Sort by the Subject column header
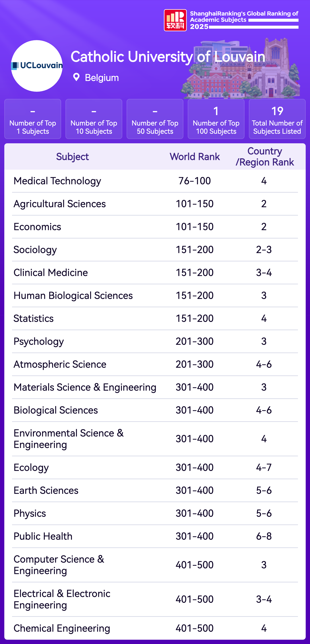The image size is (310, 644). 72,157
